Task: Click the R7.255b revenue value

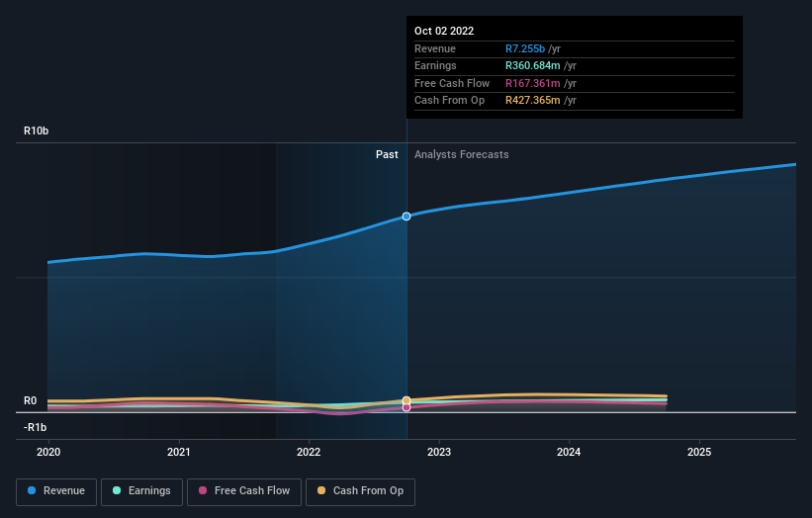Action: (x=525, y=48)
